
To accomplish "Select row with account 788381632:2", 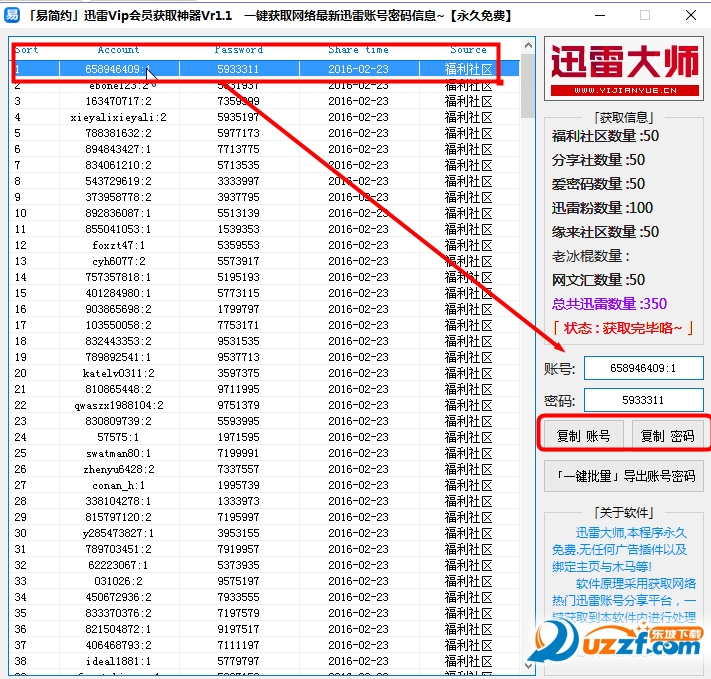I will pos(264,133).
